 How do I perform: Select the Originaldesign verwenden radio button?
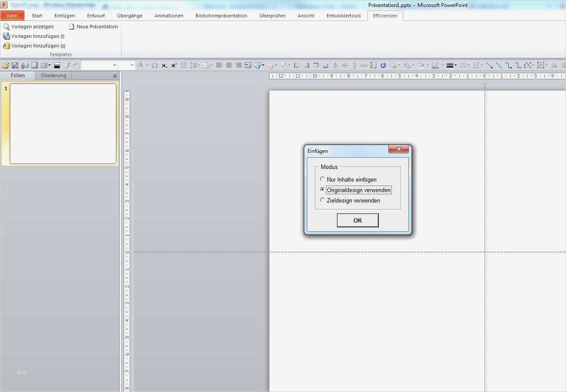[322, 189]
